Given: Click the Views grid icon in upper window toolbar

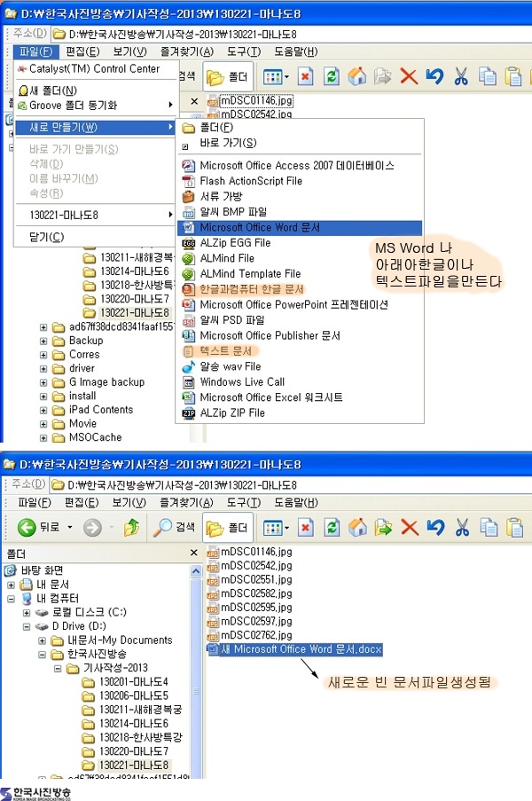Looking at the screenshot, I should (276, 77).
